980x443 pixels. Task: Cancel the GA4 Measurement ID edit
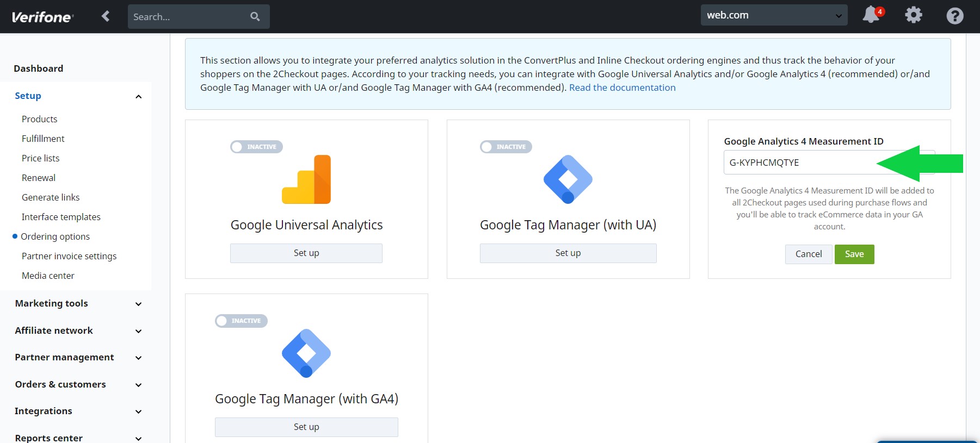point(809,254)
